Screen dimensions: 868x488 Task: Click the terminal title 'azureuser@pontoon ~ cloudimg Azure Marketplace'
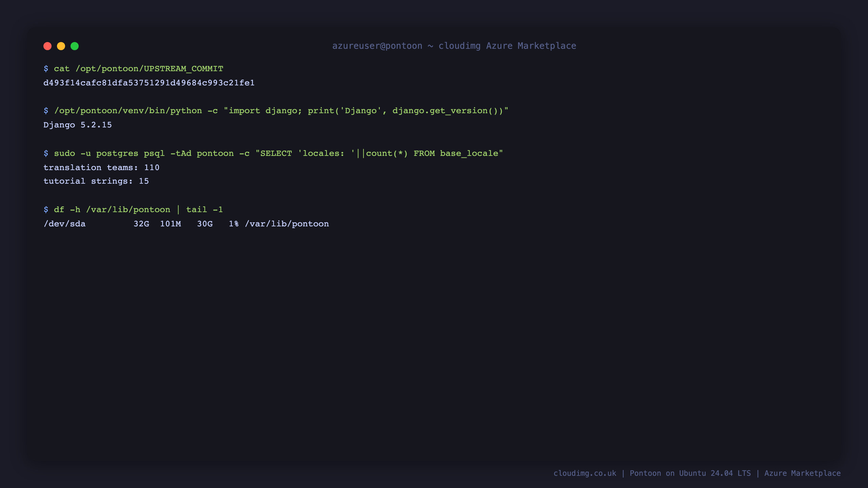coord(454,46)
